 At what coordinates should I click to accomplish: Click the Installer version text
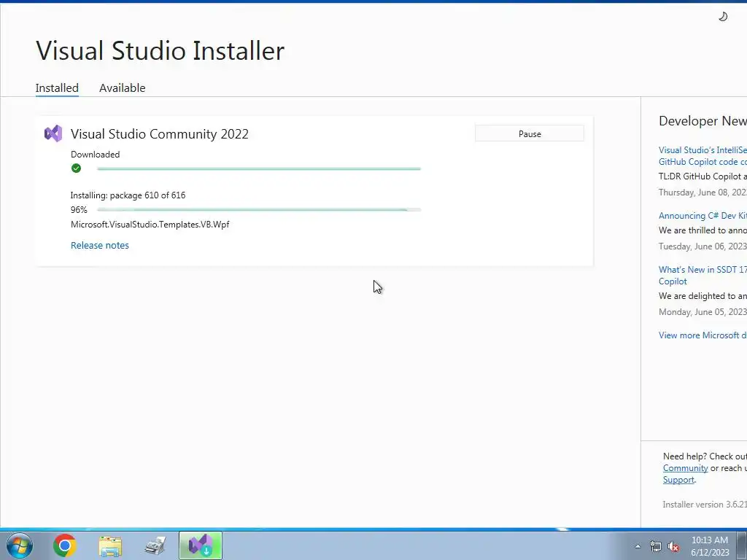click(705, 505)
